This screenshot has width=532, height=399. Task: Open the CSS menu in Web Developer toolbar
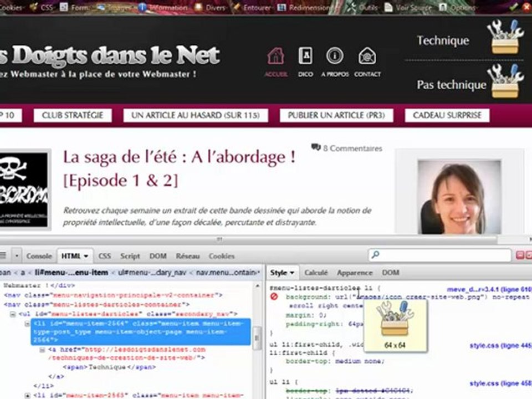(x=42, y=7)
